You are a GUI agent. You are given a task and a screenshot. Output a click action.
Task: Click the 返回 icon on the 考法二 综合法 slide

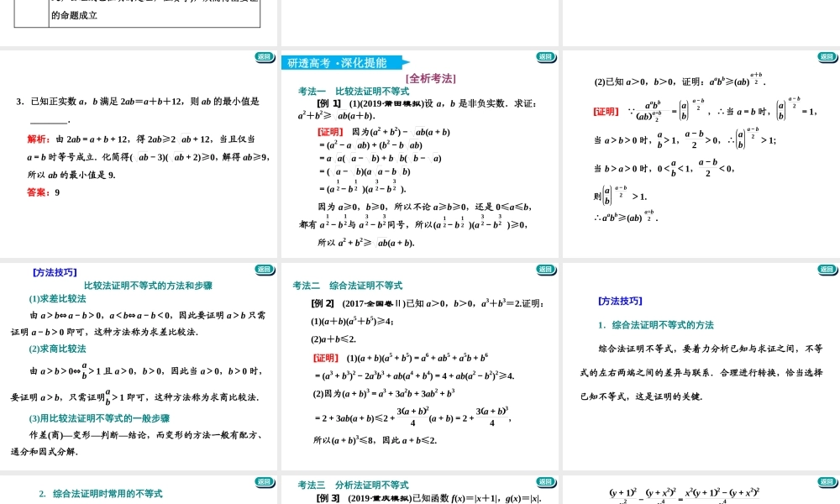(547, 270)
